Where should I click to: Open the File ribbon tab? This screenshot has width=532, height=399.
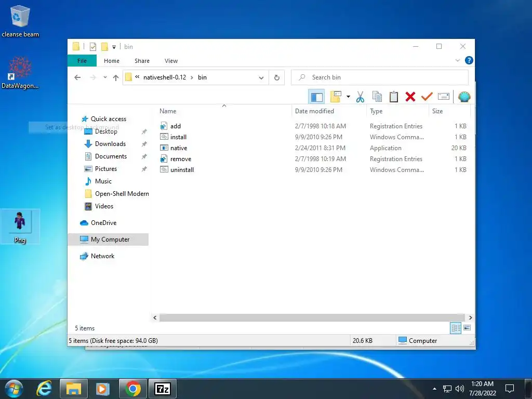[x=82, y=61]
